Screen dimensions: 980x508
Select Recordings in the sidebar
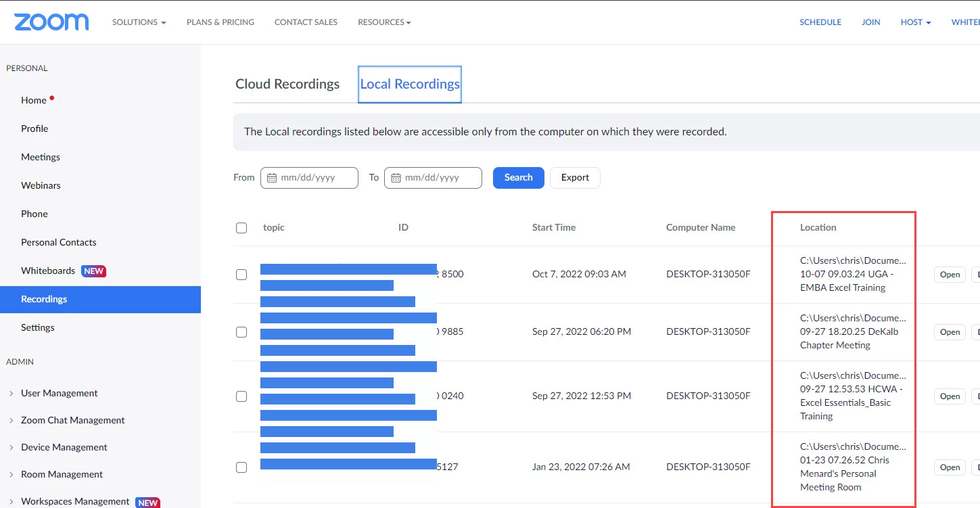pos(100,299)
